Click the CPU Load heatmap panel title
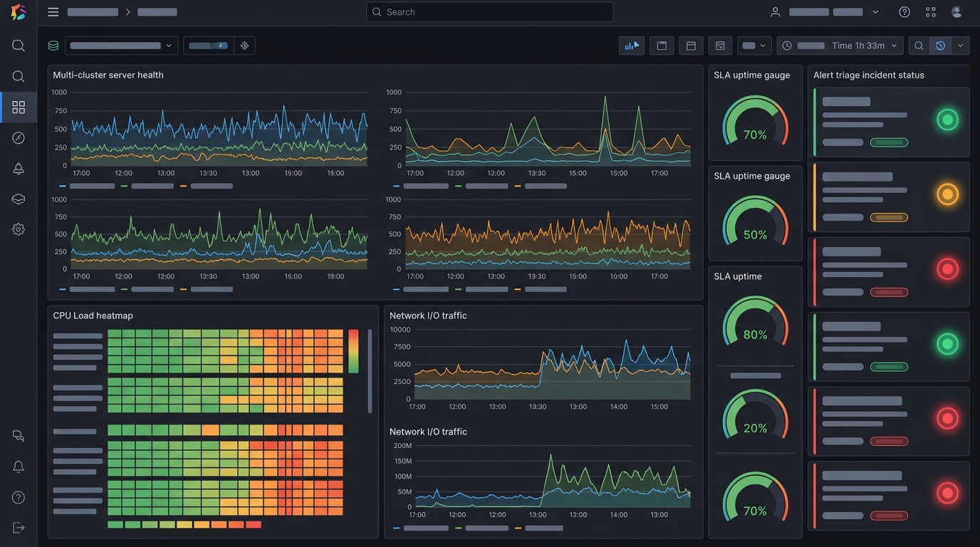The width and height of the screenshot is (980, 547). pyautogui.click(x=93, y=316)
